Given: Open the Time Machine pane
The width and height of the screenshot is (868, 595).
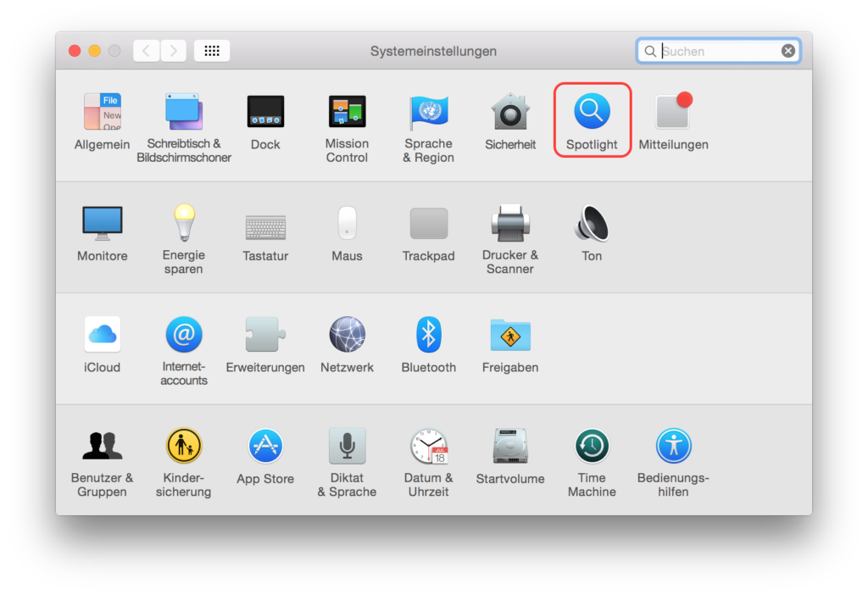Looking at the screenshot, I should (x=592, y=447).
